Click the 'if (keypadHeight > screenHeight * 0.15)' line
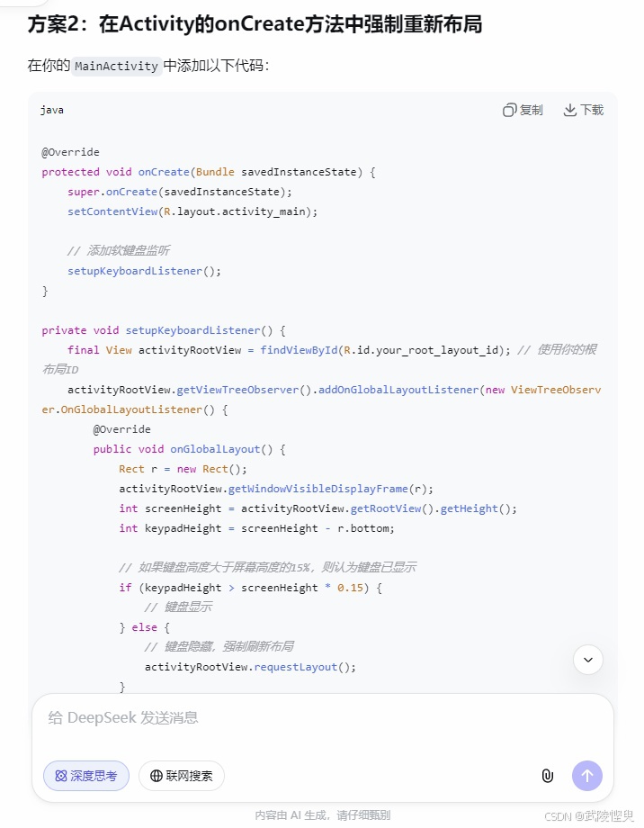Screen dimensions: 644x828 click(x=251, y=588)
